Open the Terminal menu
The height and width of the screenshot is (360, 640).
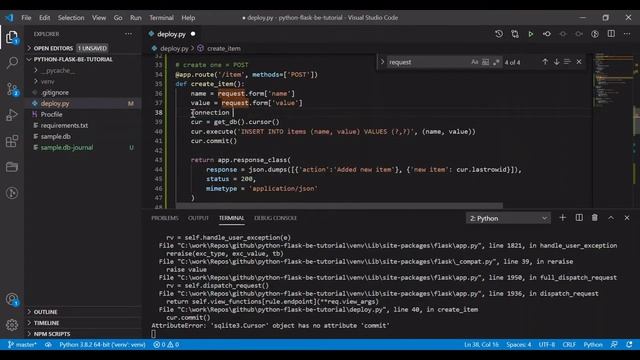[x=161, y=18]
